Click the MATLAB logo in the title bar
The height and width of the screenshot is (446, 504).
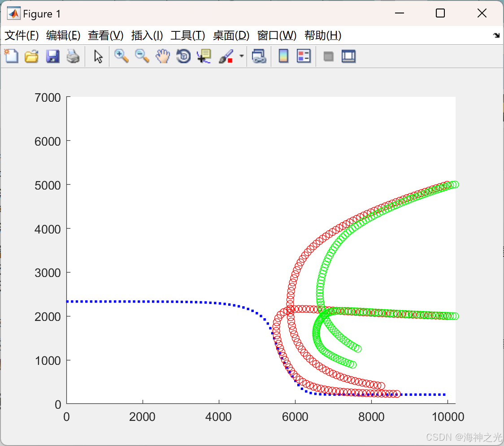(14, 13)
